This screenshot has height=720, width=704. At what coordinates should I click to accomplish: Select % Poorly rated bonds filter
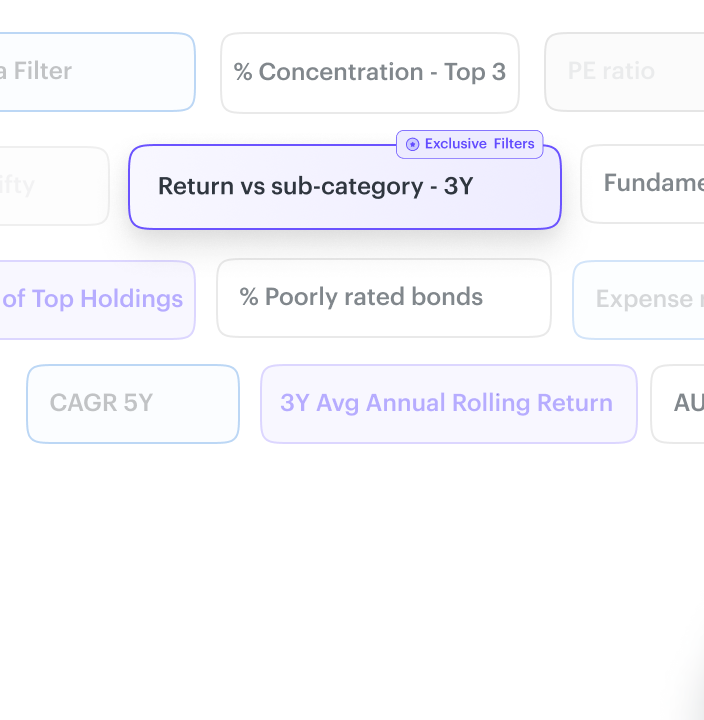383,298
